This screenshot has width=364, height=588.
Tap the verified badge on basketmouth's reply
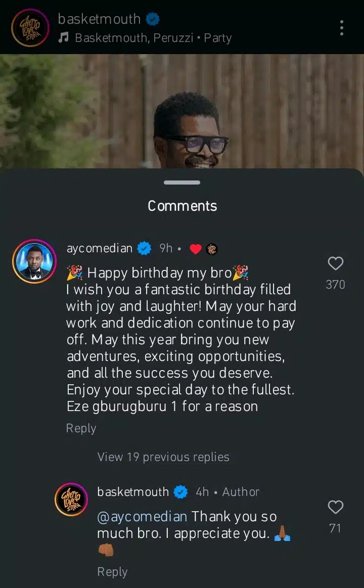180,491
